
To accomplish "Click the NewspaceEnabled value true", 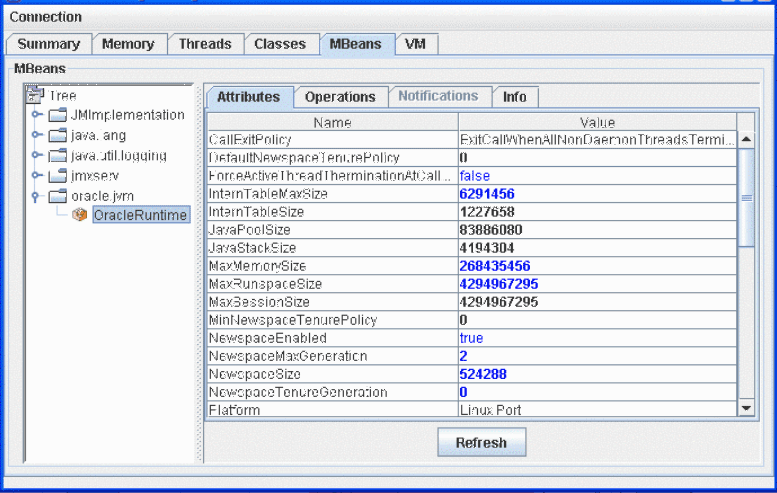I will tap(471, 338).
